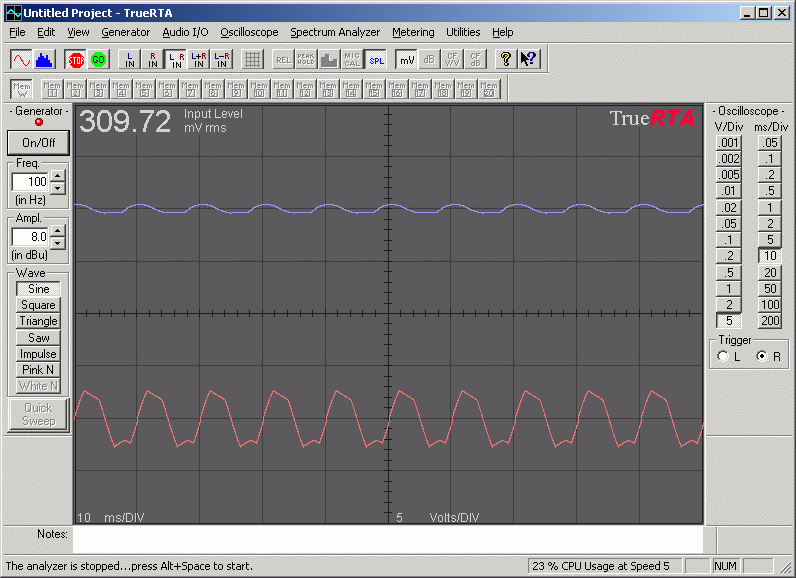Click the REL relative mode icon
Image resolution: width=796 pixels, height=578 pixels.
pos(283,60)
